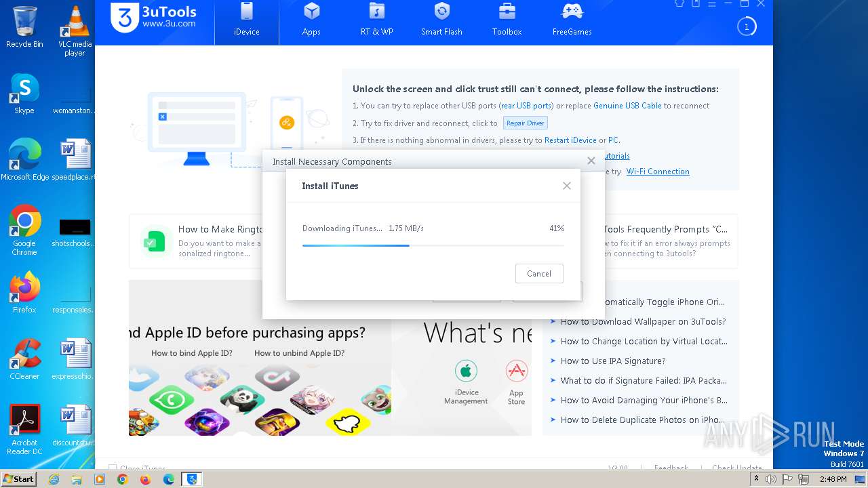The height and width of the screenshot is (488, 868).
Task: Open Microsoft Edge desktop shortcut
Action: click(x=24, y=160)
